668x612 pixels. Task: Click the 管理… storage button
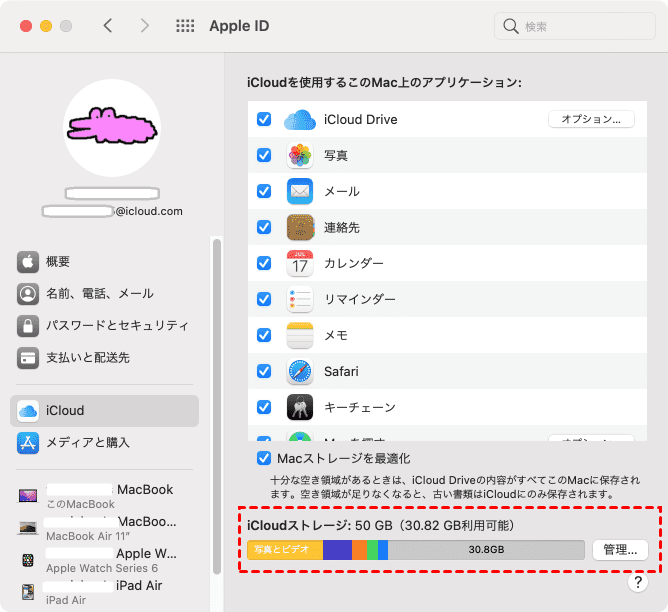[x=620, y=549]
